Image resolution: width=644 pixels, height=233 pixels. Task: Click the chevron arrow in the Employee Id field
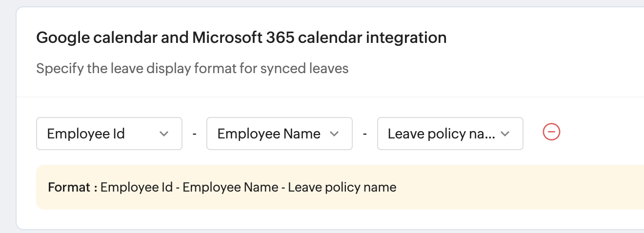(164, 134)
